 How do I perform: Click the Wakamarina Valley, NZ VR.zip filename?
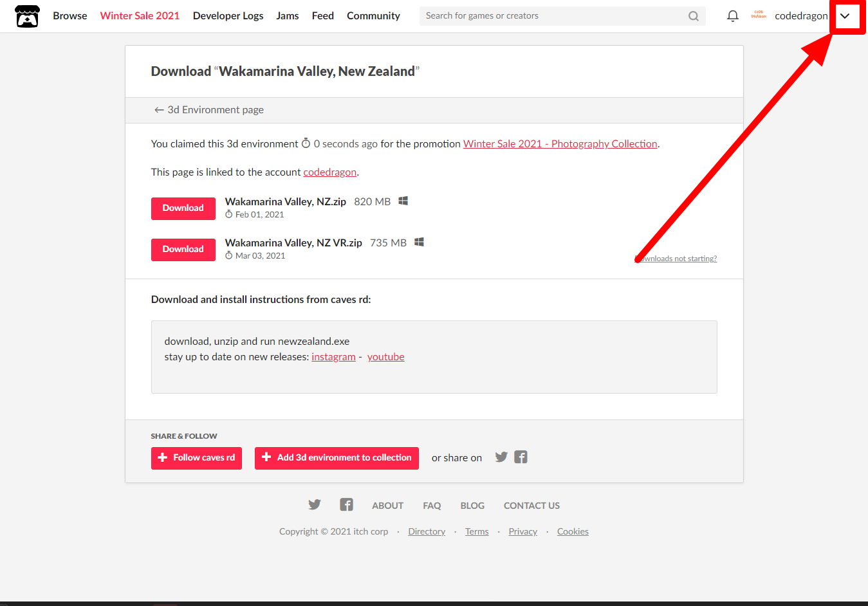293,243
